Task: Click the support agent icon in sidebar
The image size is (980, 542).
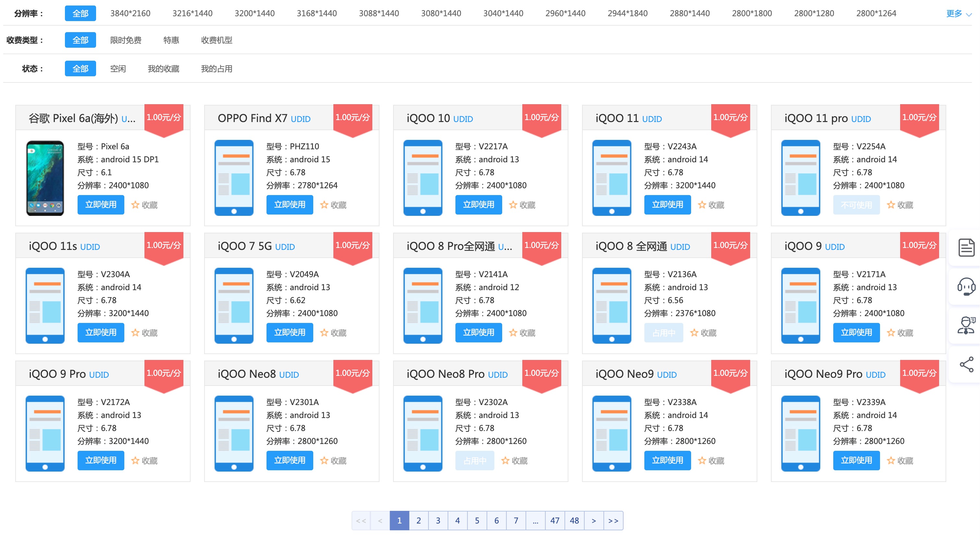Action: (x=966, y=325)
